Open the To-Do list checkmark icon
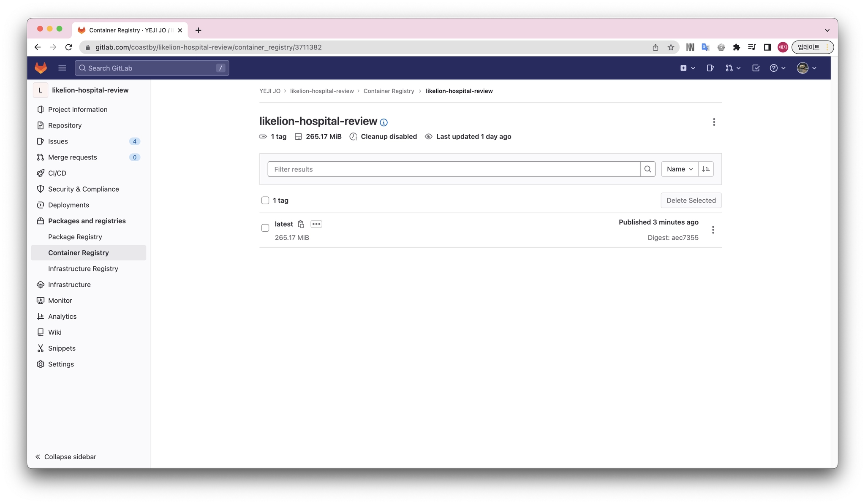 point(756,68)
